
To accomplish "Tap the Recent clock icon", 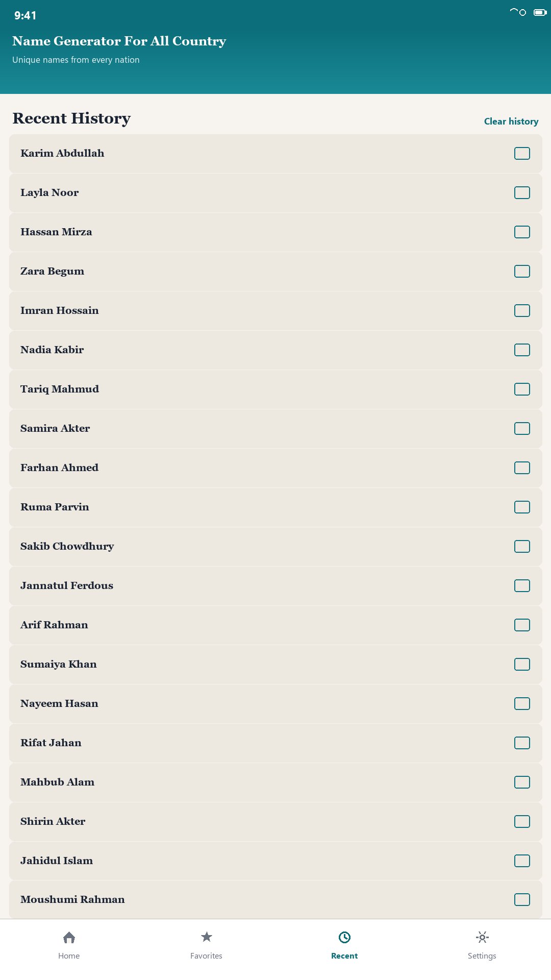I will pyautogui.click(x=344, y=937).
